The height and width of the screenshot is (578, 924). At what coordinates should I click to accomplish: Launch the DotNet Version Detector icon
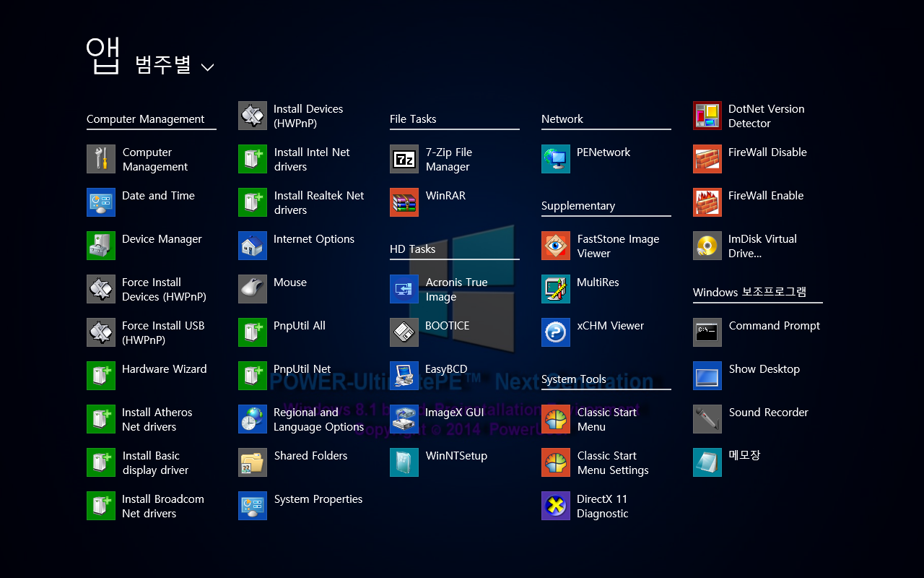pos(707,116)
